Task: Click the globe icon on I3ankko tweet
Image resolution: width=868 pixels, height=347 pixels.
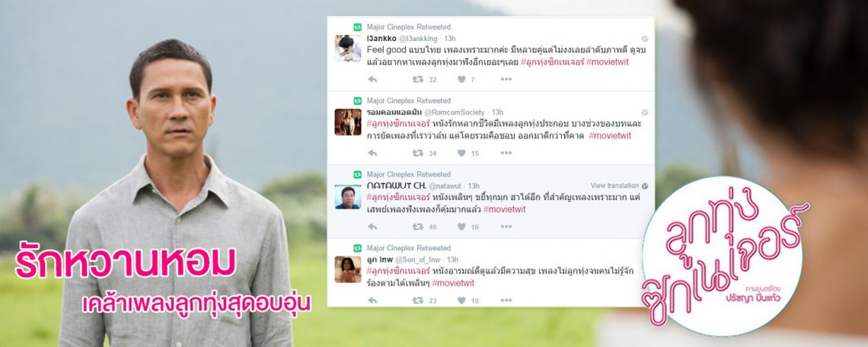Action: click(x=645, y=39)
